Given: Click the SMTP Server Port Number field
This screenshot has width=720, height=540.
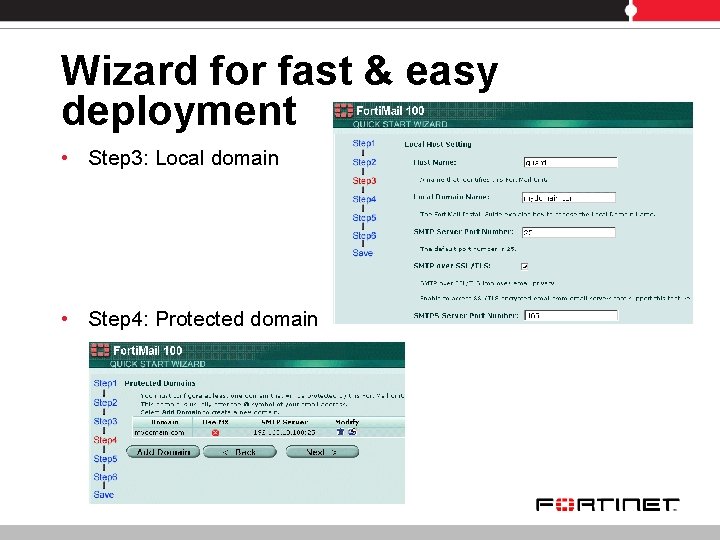Looking at the screenshot, I should point(568,232).
